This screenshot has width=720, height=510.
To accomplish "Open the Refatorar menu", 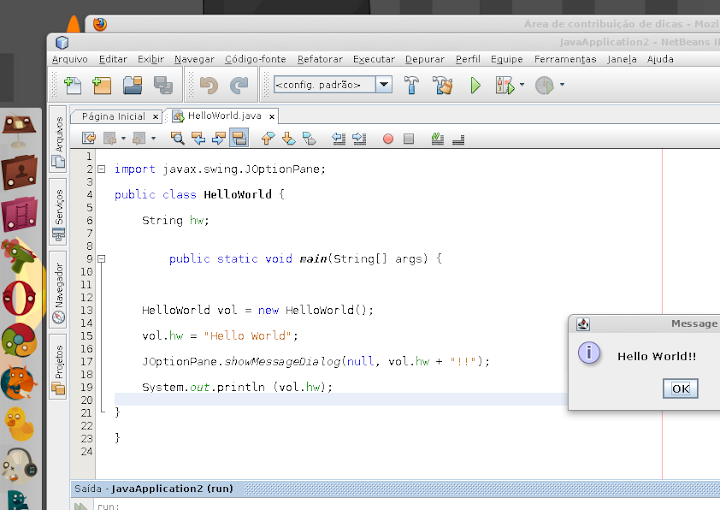I will [319, 59].
